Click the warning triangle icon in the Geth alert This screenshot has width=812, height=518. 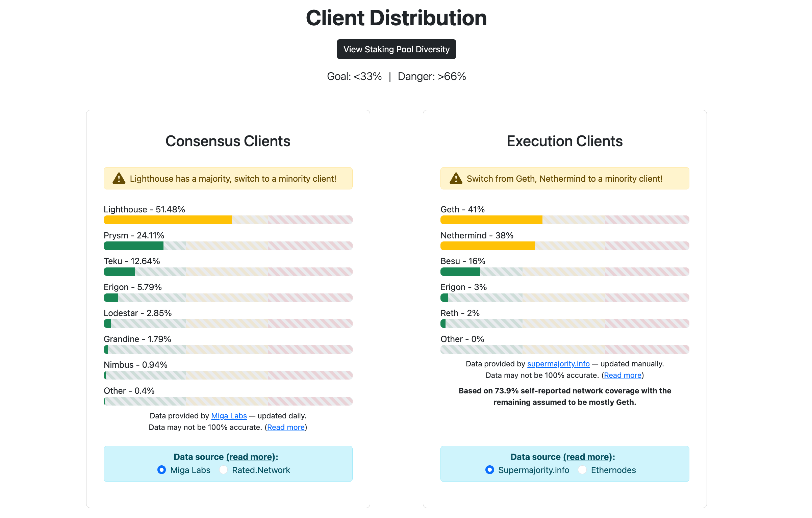pos(456,178)
